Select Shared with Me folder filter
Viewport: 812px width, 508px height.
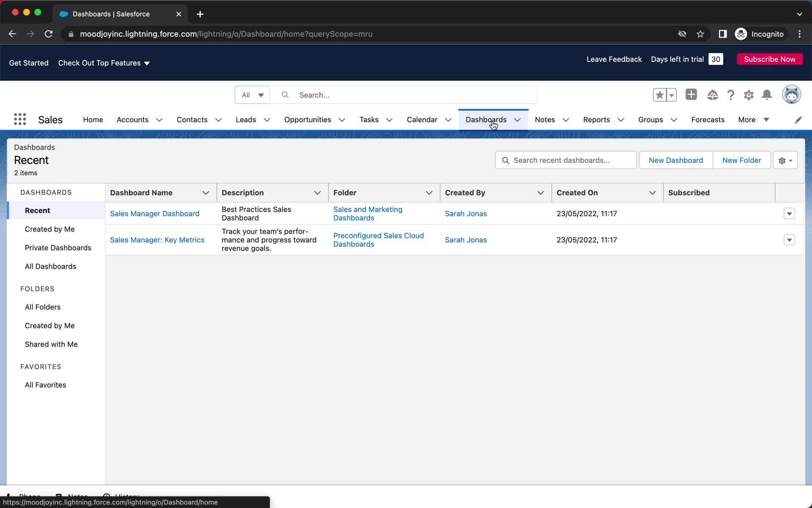click(51, 344)
